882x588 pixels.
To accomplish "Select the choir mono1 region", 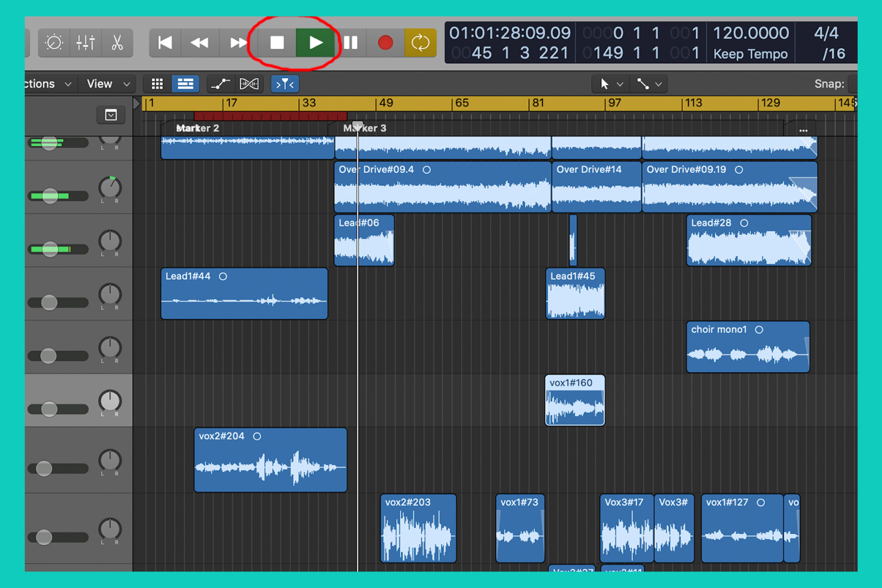I will click(x=748, y=347).
